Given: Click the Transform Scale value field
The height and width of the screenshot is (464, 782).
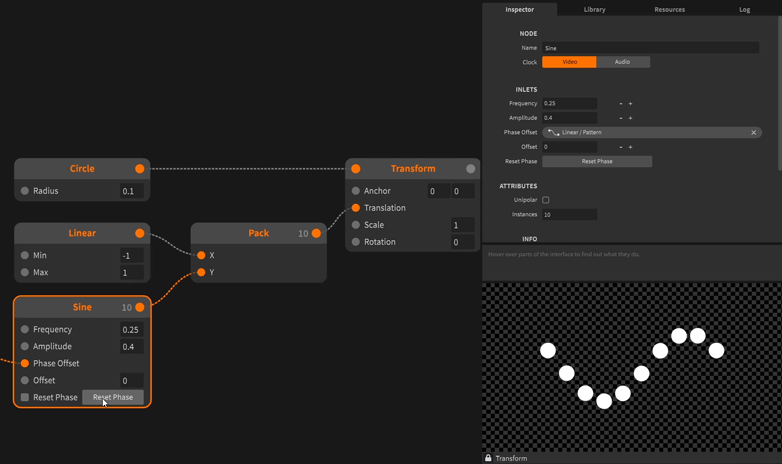Looking at the screenshot, I should [x=462, y=225].
